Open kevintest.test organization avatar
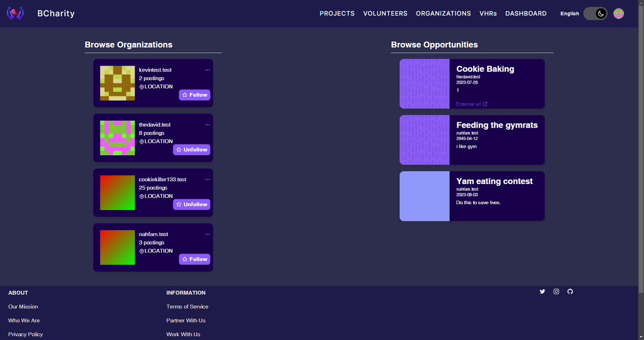 (x=118, y=83)
